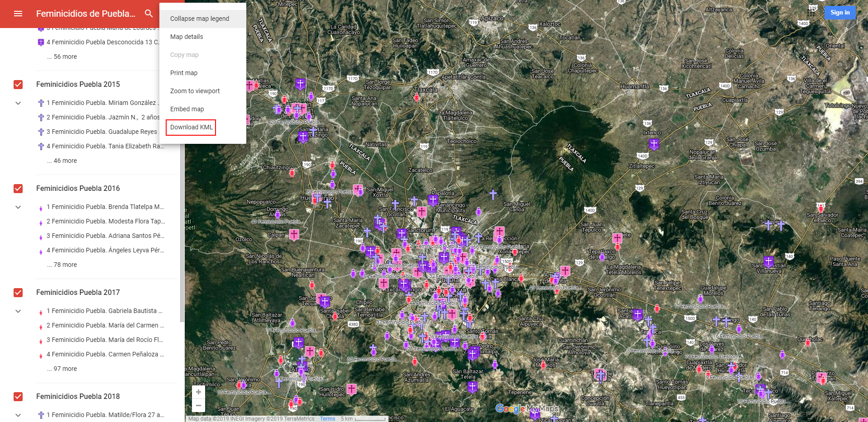
Task: Click marker icon for Jazmín N. entry
Action: pos(41,118)
